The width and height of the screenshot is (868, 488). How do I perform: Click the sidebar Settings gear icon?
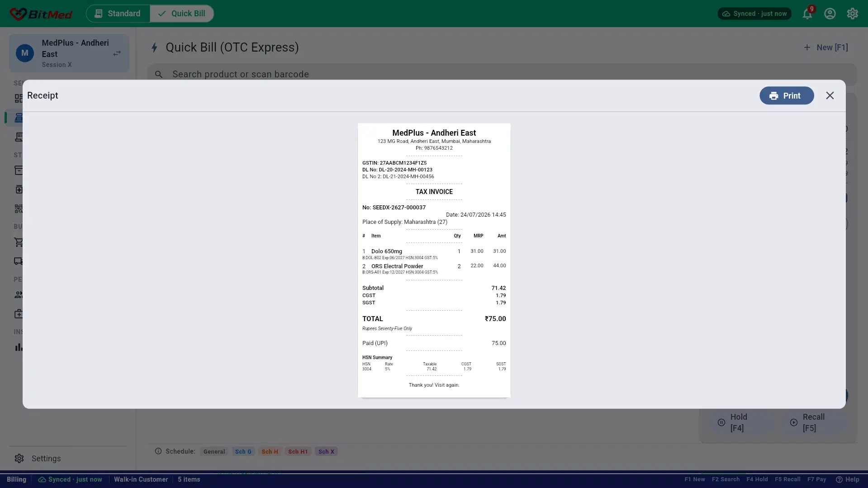pos(19,459)
